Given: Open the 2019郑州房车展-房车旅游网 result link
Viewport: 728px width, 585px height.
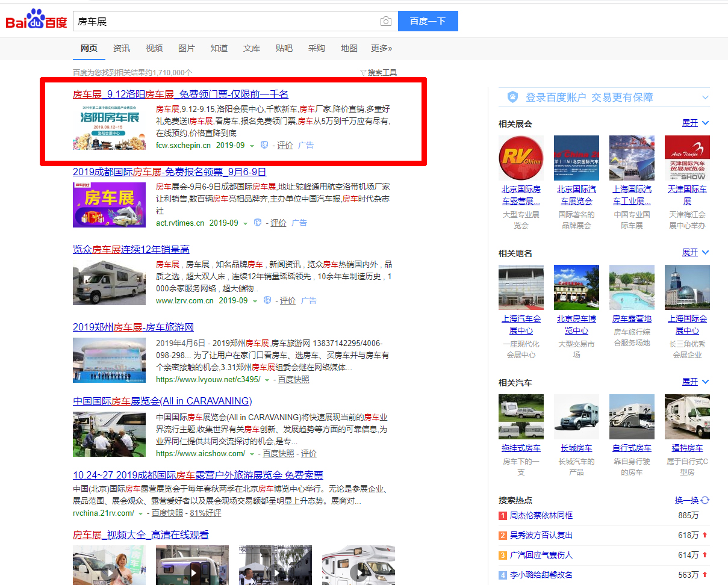Looking at the screenshot, I should (133, 327).
